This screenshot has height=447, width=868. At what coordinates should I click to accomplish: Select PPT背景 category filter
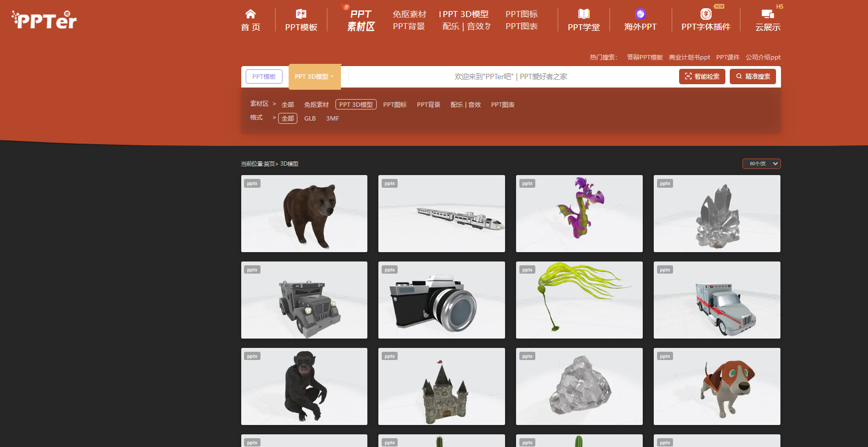(x=428, y=105)
